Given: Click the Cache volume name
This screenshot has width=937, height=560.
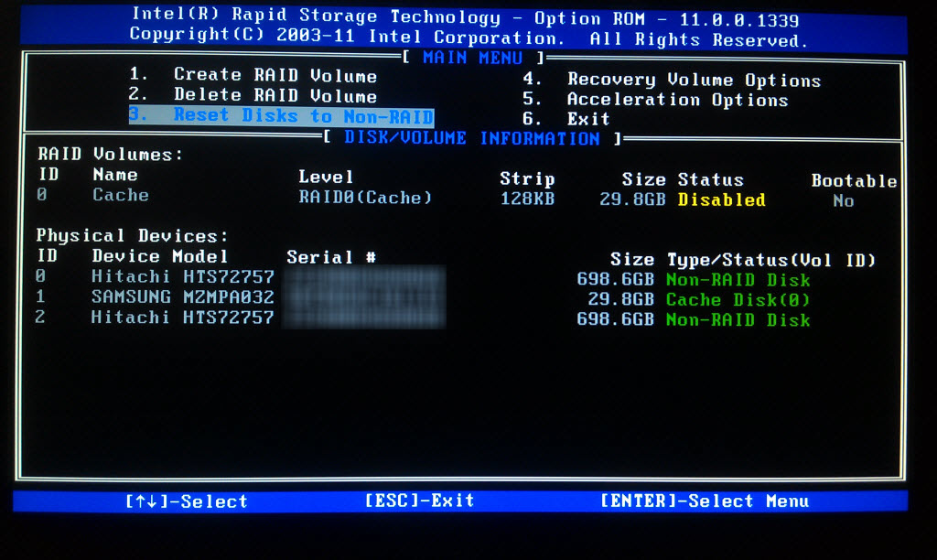Looking at the screenshot, I should [121, 195].
